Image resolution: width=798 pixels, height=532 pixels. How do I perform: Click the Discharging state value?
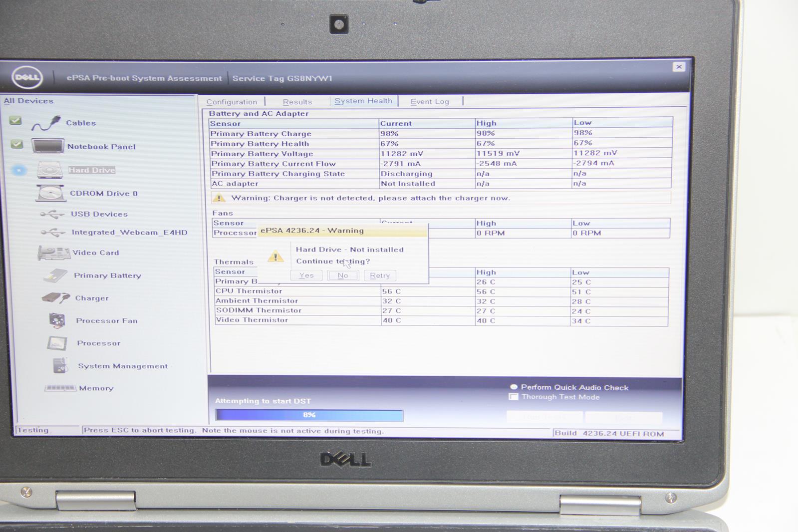tap(406, 174)
